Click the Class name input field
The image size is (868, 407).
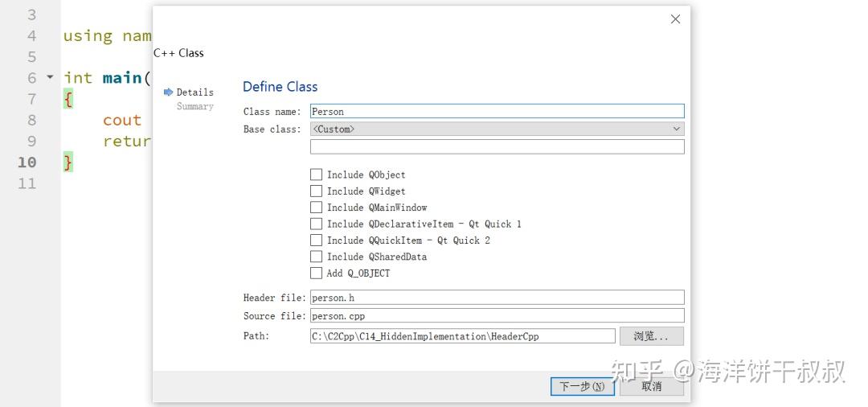click(497, 112)
